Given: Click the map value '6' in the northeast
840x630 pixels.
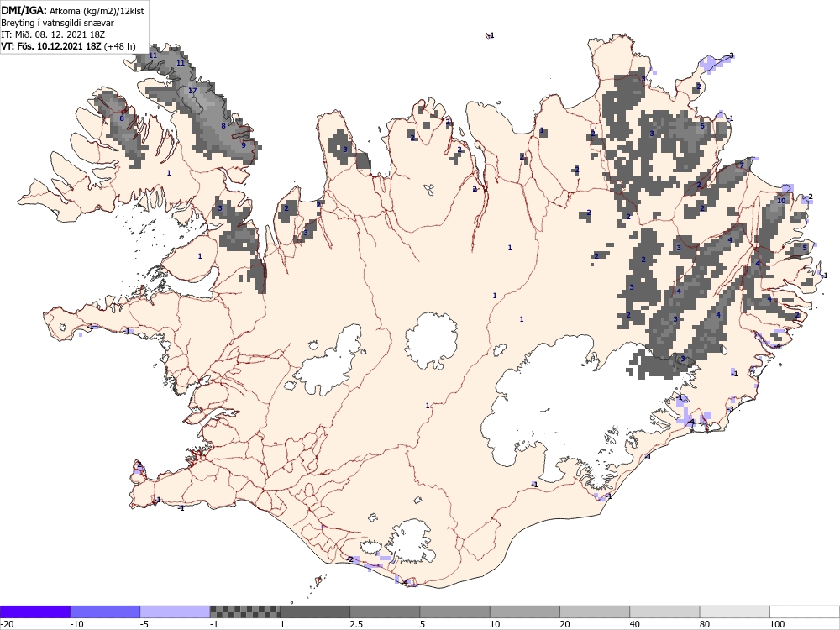Looking at the screenshot, I should click(x=702, y=127).
